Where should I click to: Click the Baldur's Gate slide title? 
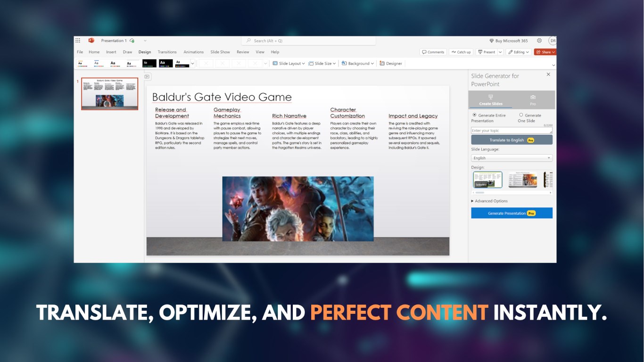pos(222,97)
